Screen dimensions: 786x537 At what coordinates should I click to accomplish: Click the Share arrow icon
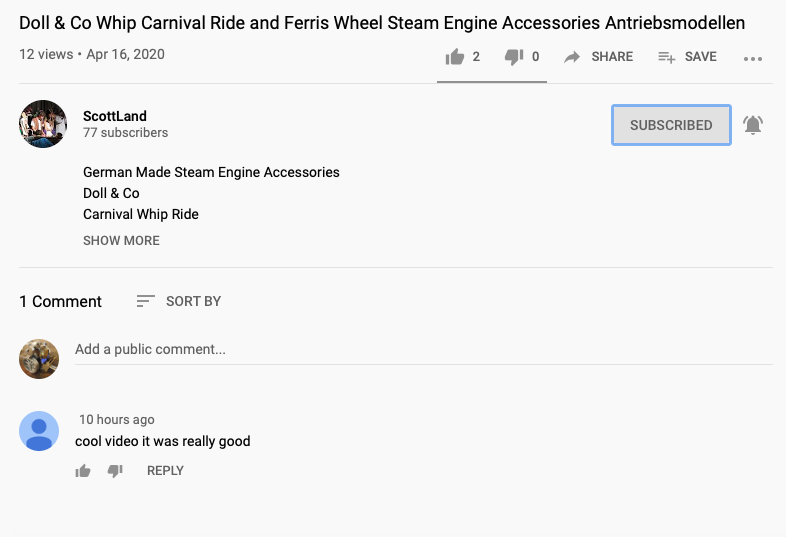tap(572, 57)
